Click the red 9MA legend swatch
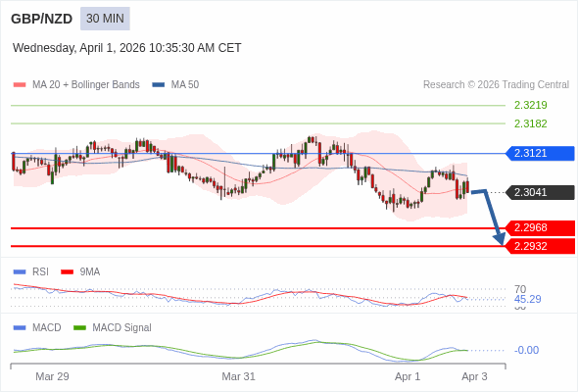The width and height of the screenshot is (578, 392). [x=67, y=272]
